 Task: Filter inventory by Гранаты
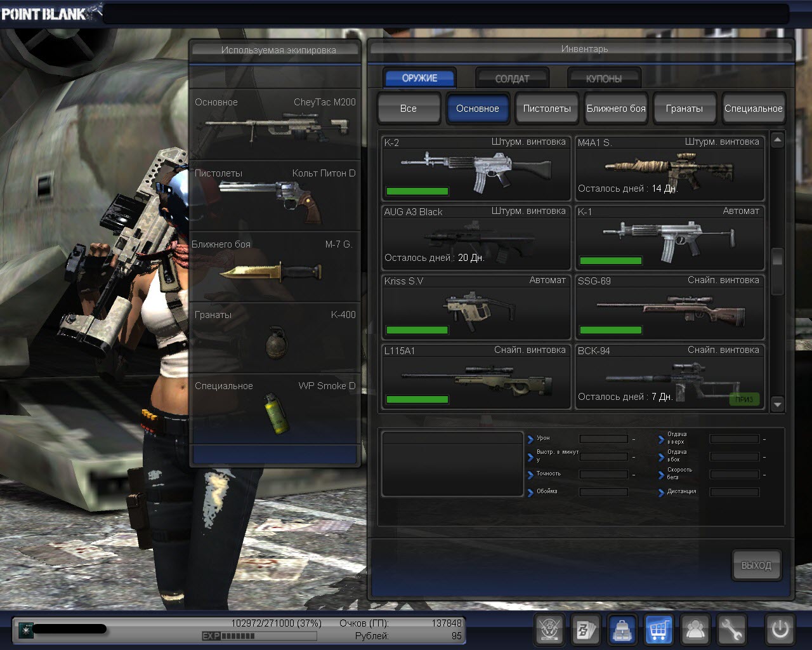[x=684, y=109]
